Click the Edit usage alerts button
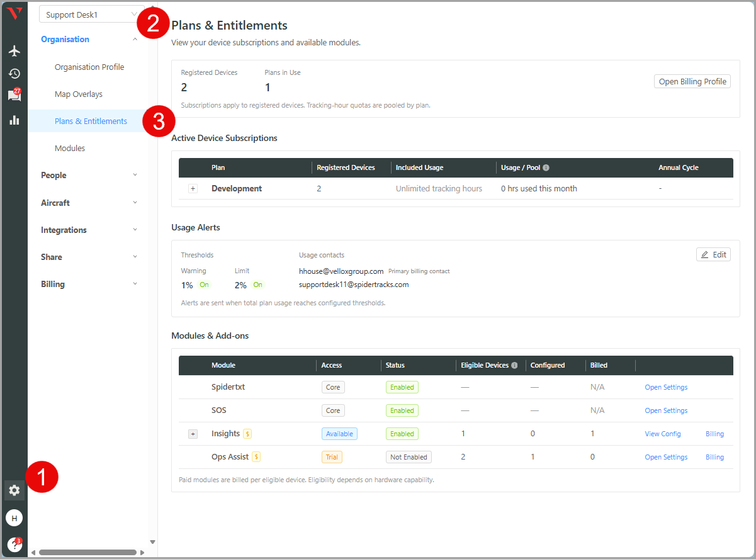Screen dimensions: 756x559 pyautogui.click(x=713, y=254)
